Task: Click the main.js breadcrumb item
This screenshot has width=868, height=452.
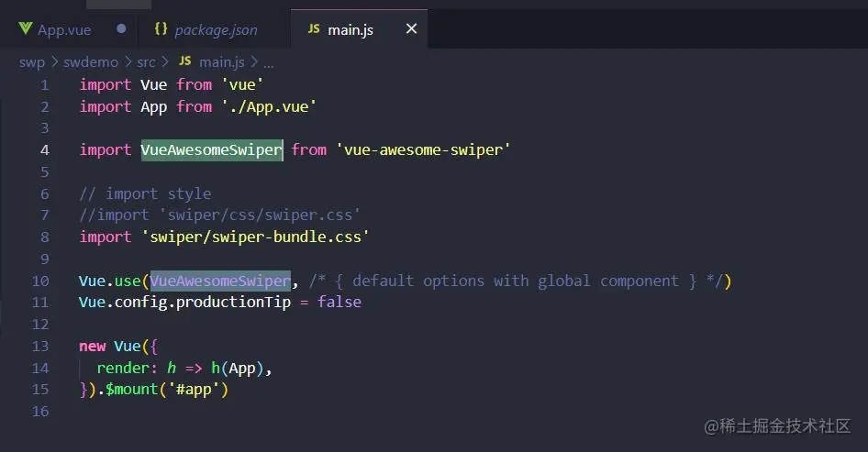Action: tap(221, 62)
